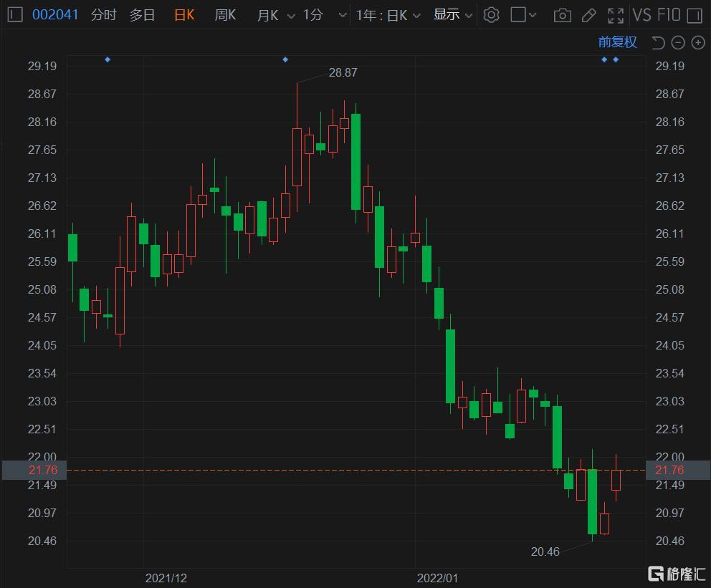Click stock code 002041
Screen dimensions: 711x588
[55, 15]
